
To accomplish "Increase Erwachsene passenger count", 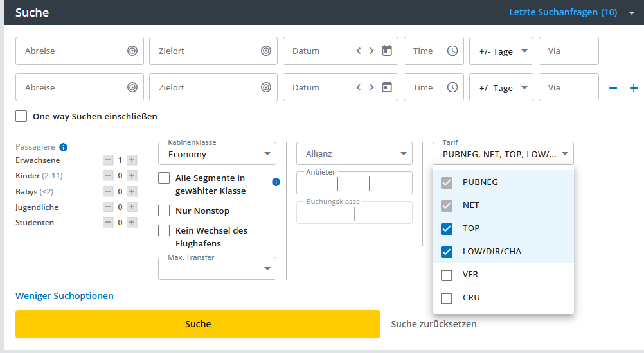I will (132, 160).
